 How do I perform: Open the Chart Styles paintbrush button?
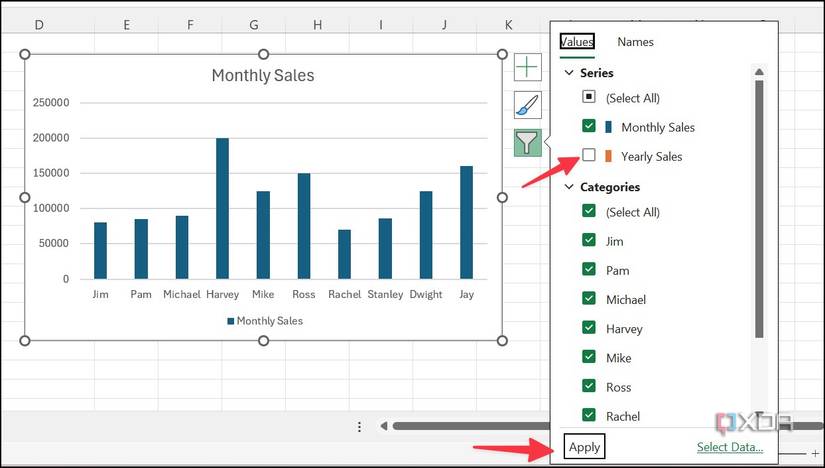click(x=527, y=105)
